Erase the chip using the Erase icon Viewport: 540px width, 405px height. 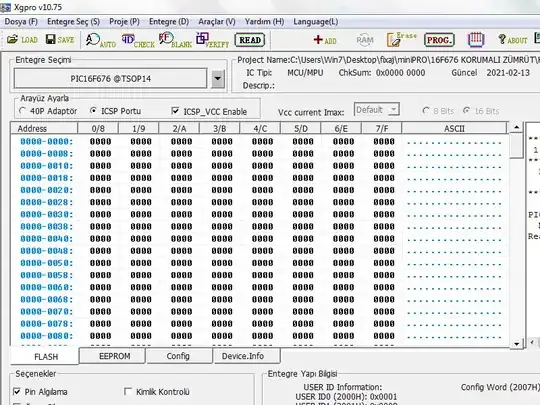pos(402,40)
